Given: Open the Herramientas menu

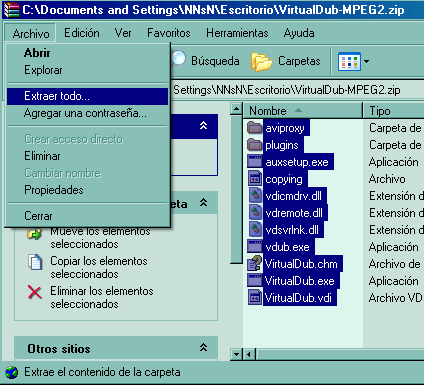Looking at the screenshot, I should [x=237, y=33].
